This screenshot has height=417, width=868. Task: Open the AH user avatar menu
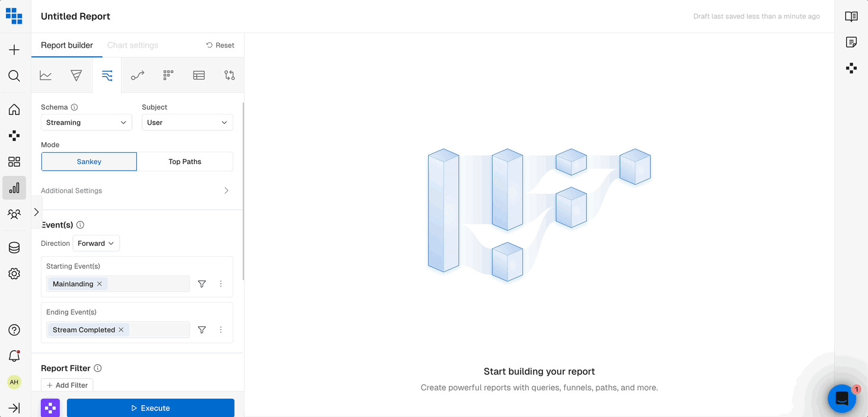coord(14,382)
